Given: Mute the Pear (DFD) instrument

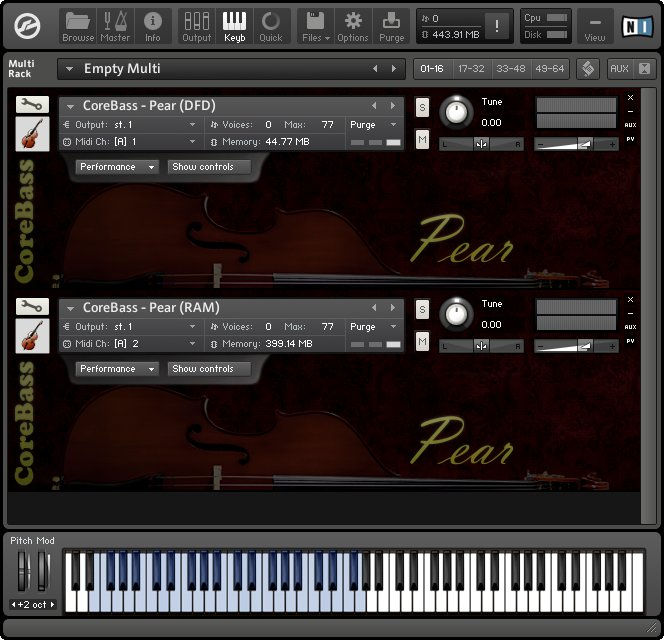Looking at the screenshot, I should click(422, 139).
